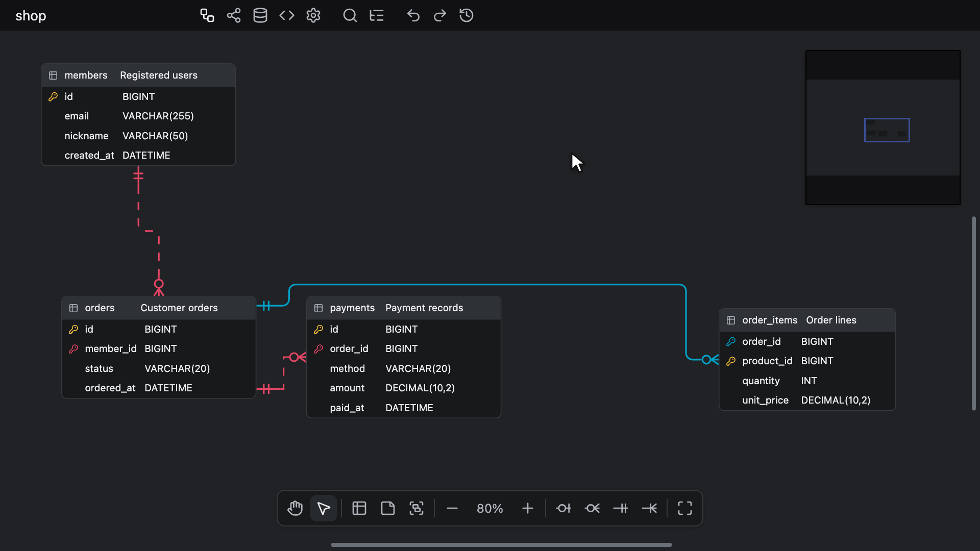Click the horizontal scrollbar at bottom
Image resolution: width=980 pixels, height=551 pixels.
(x=501, y=545)
